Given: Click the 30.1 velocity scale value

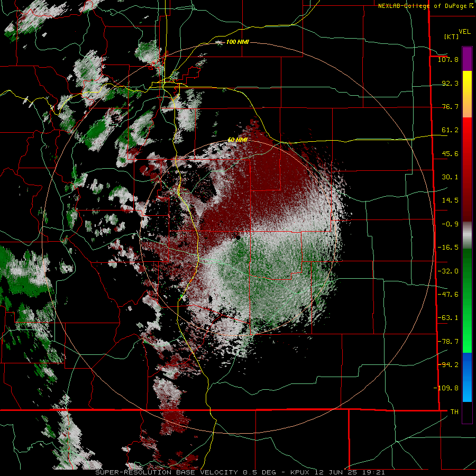Looking at the screenshot, I should pos(450,177).
